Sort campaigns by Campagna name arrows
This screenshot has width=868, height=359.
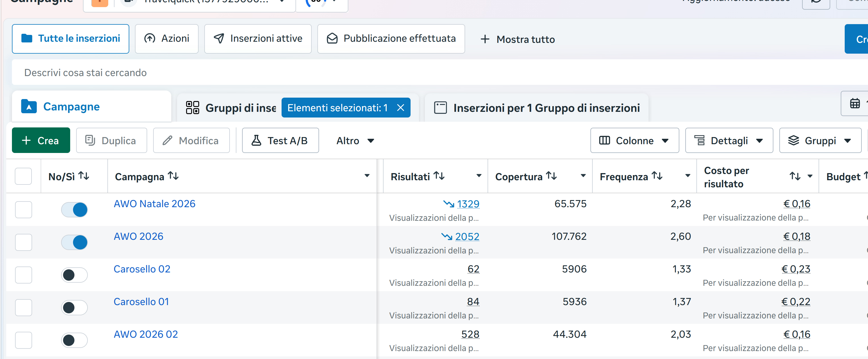[173, 176]
